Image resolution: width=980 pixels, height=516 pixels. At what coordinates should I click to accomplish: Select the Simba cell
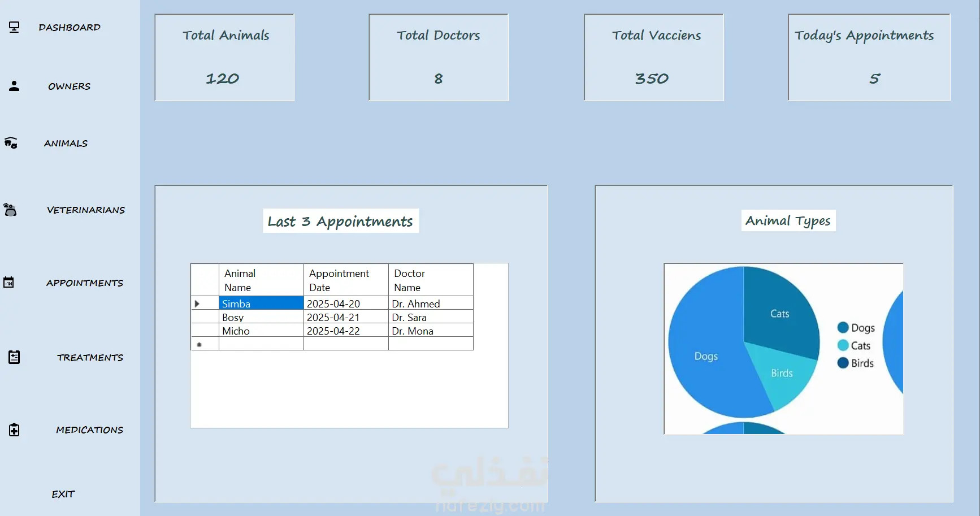pyautogui.click(x=261, y=303)
